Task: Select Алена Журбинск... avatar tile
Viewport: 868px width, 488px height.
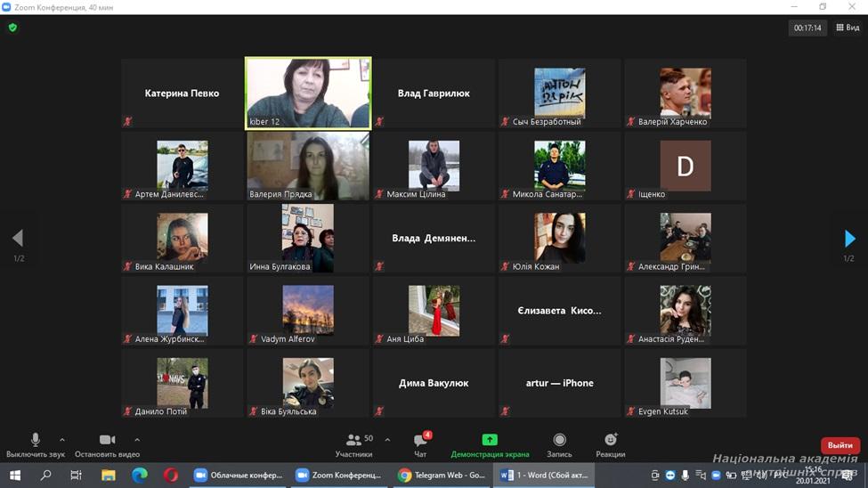Action: 183,311
